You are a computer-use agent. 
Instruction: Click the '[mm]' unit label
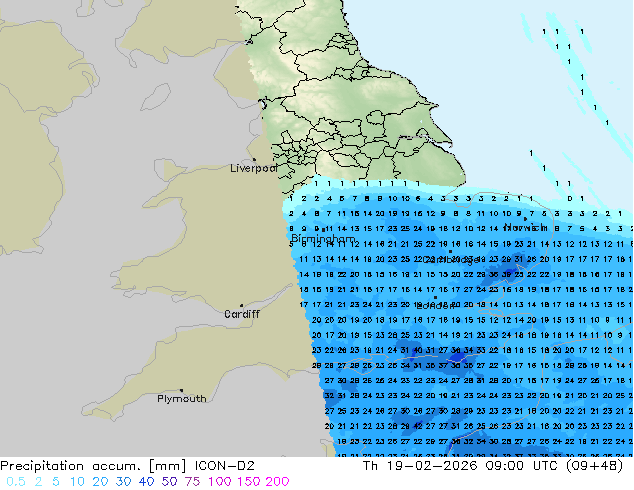(x=167, y=466)
